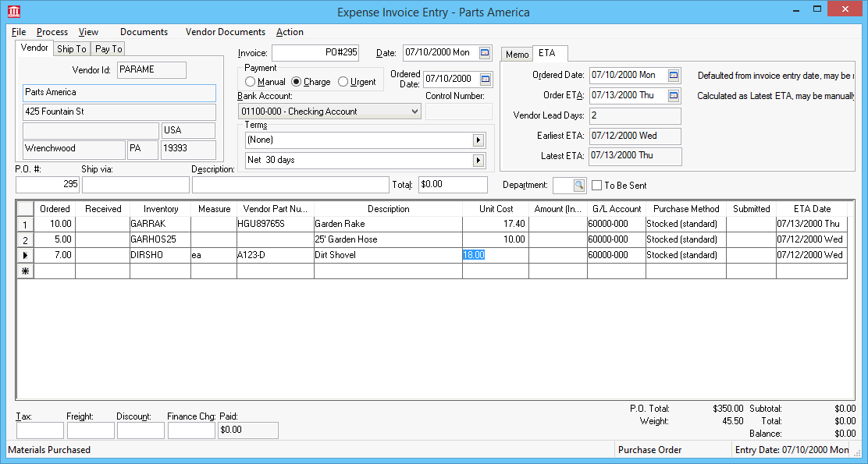This screenshot has height=464, width=868.
Task: Switch to the Vendor tab
Action: (34, 48)
